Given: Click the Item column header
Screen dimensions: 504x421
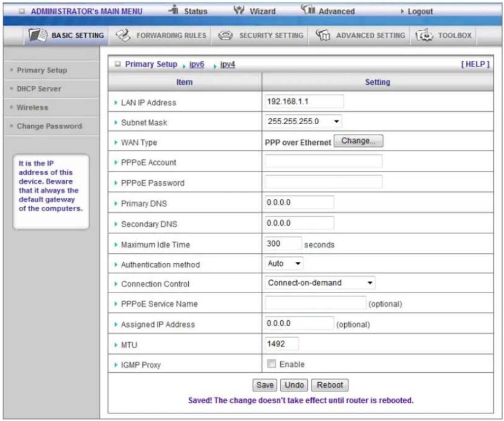Looking at the screenshot, I should tap(184, 82).
